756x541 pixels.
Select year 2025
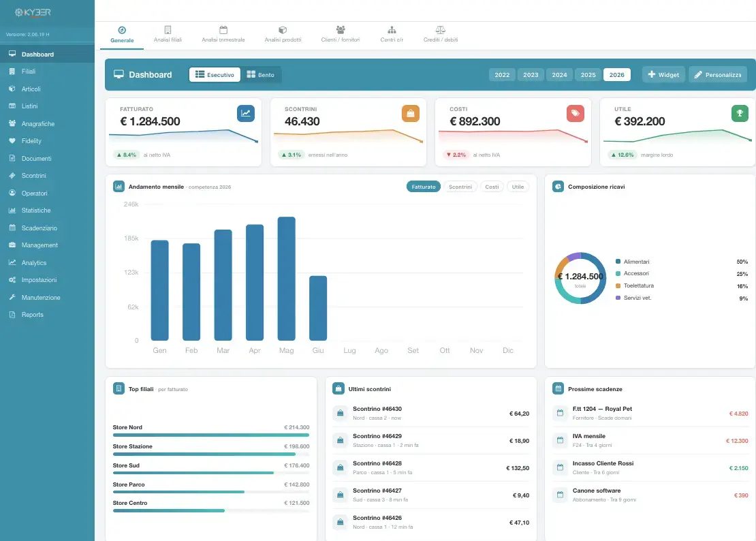point(588,75)
